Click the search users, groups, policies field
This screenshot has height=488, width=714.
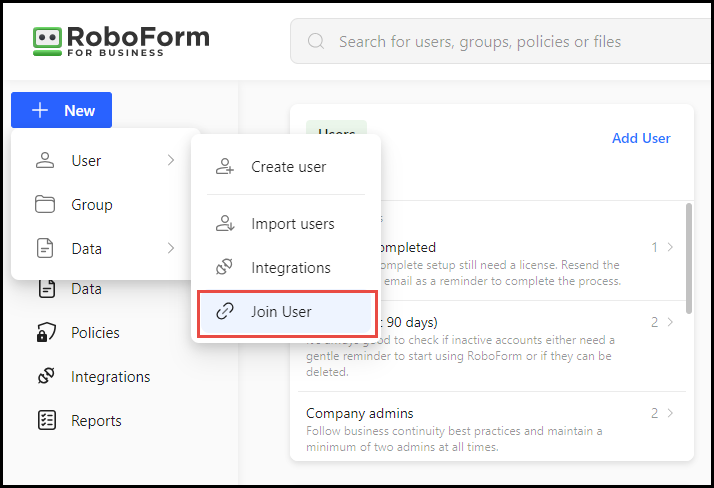pos(500,42)
